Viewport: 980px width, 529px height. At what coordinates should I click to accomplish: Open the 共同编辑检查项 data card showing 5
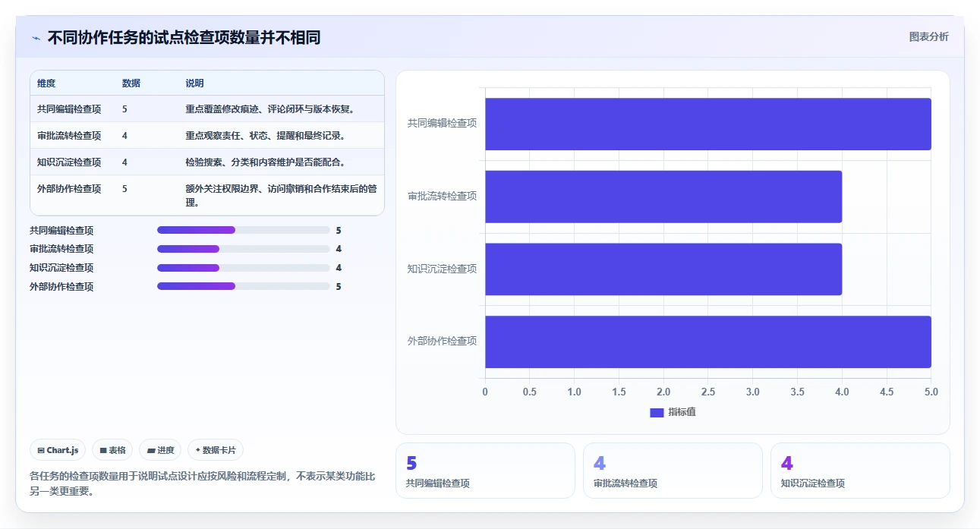pyautogui.click(x=485, y=471)
